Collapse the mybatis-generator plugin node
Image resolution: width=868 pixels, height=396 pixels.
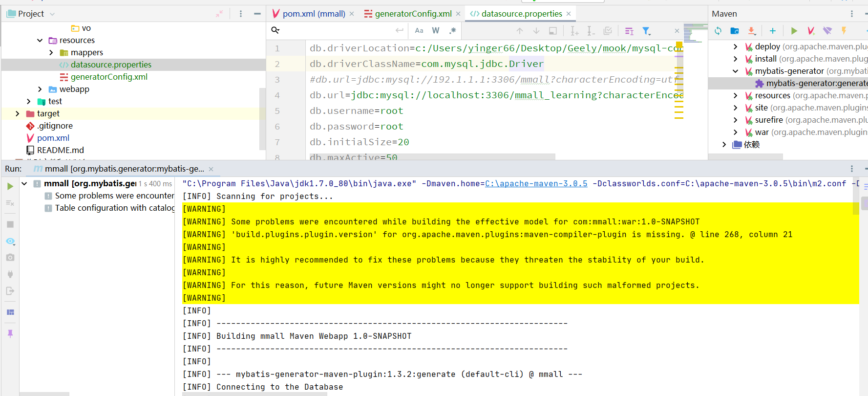(736, 71)
